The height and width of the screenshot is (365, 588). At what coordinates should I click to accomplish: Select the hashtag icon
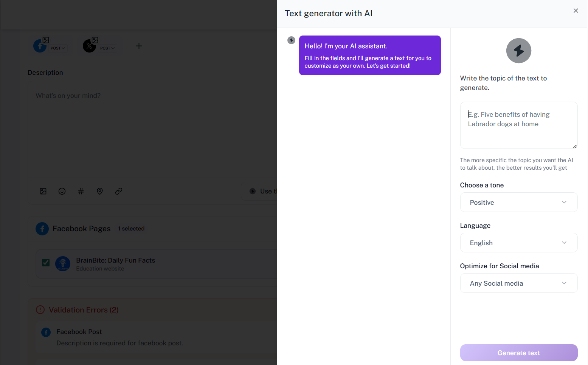click(x=81, y=191)
